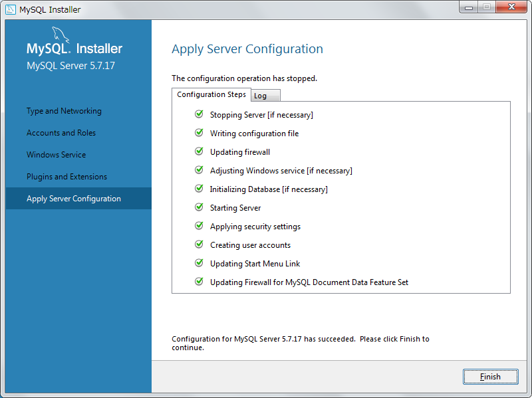Click the checkmark beside Applying security settings

pos(199,226)
